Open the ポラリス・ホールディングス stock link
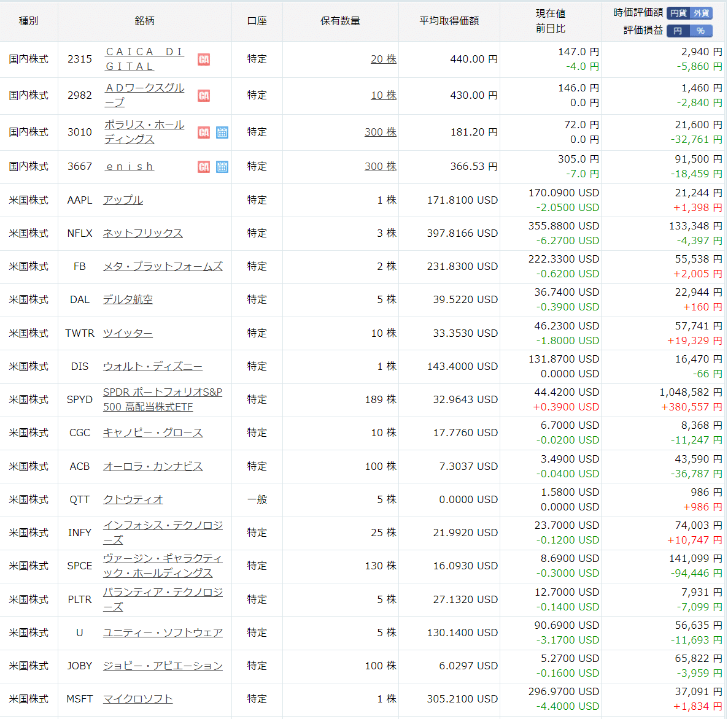 coord(144,132)
